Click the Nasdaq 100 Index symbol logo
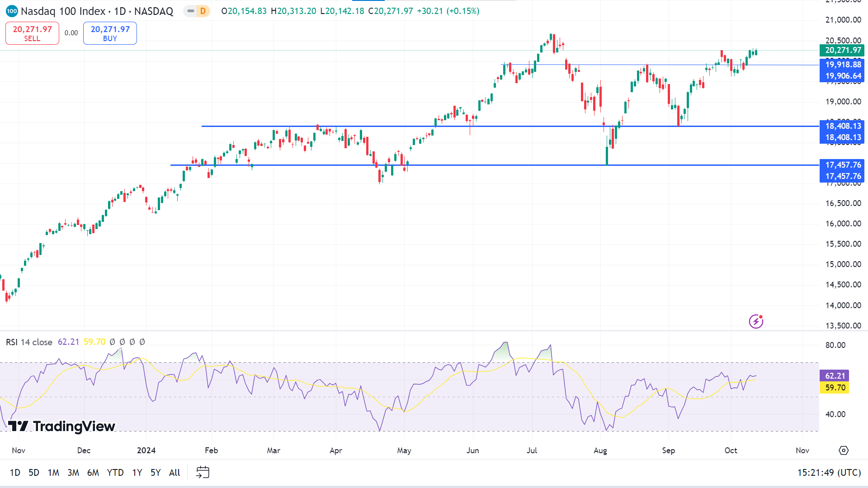The width and height of the screenshot is (868, 488). (x=12, y=11)
